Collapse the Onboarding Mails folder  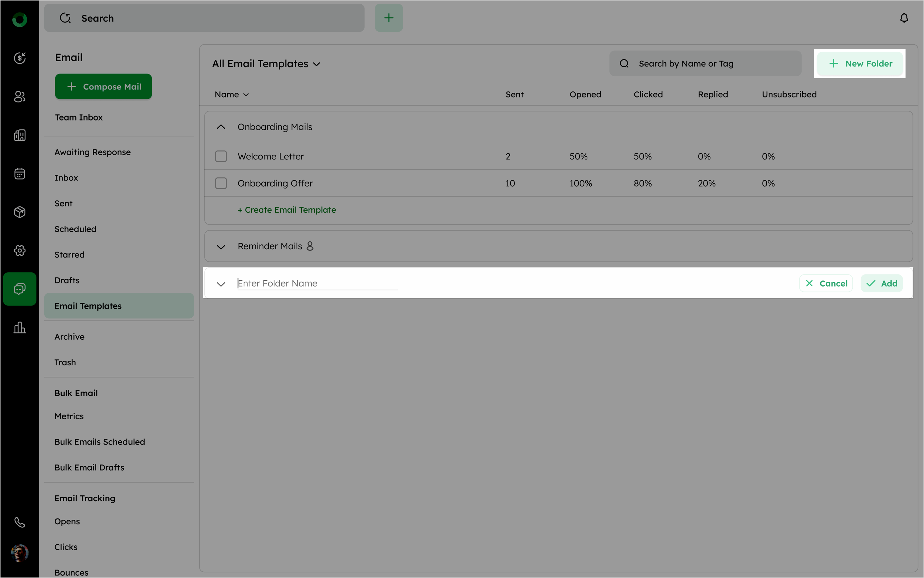pyautogui.click(x=221, y=127)
